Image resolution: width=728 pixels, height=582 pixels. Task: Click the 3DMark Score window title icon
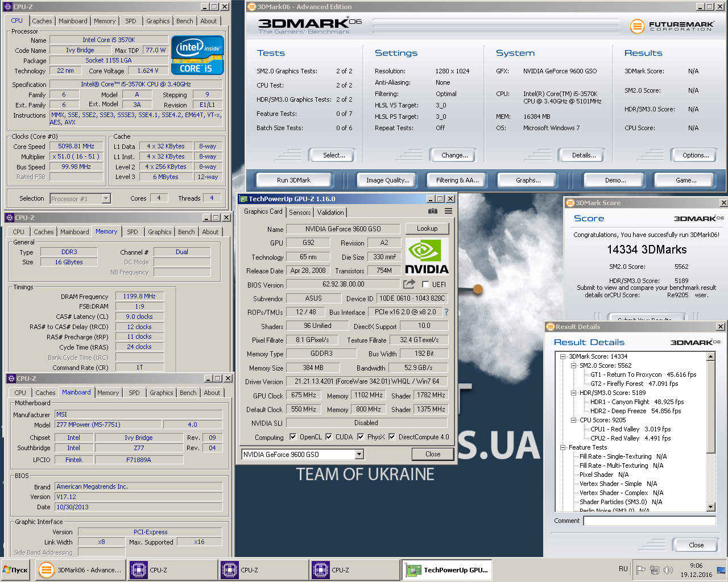pyautogui.click(x=570, y=203)
